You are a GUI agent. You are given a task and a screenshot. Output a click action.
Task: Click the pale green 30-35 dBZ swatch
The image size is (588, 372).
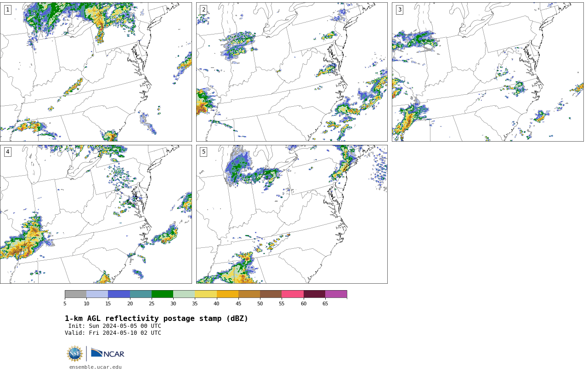184,294
